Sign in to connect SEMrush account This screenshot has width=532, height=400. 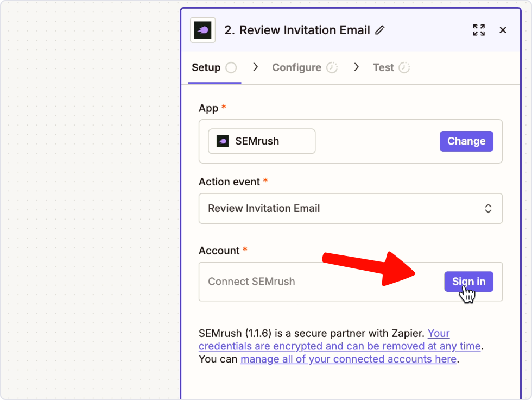468,282
